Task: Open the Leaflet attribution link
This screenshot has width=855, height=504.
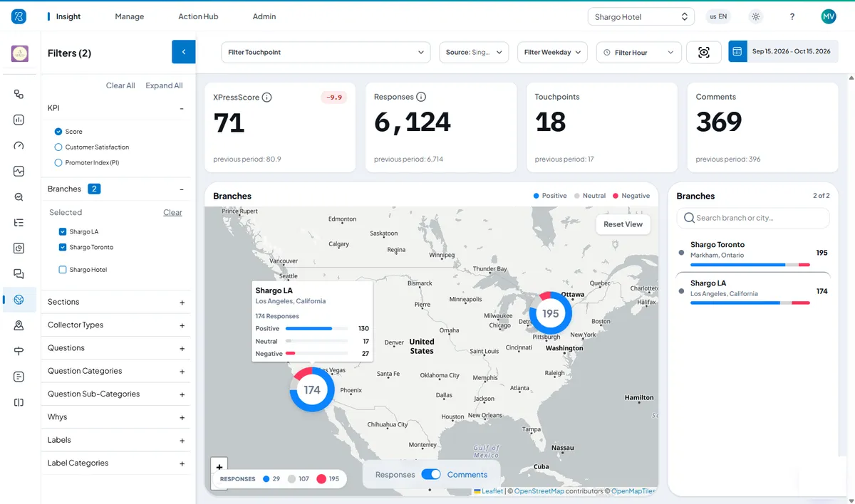Action: pyautogui.click(x=492, y=491)
